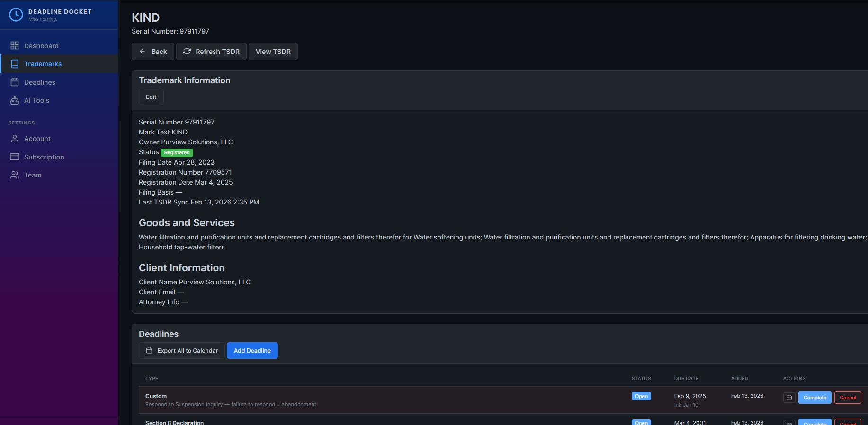The height and width of the screenshot is (425, 868).
Task: Click the Due Date column header
Action: pyautogui.click(x=686, y=379)
